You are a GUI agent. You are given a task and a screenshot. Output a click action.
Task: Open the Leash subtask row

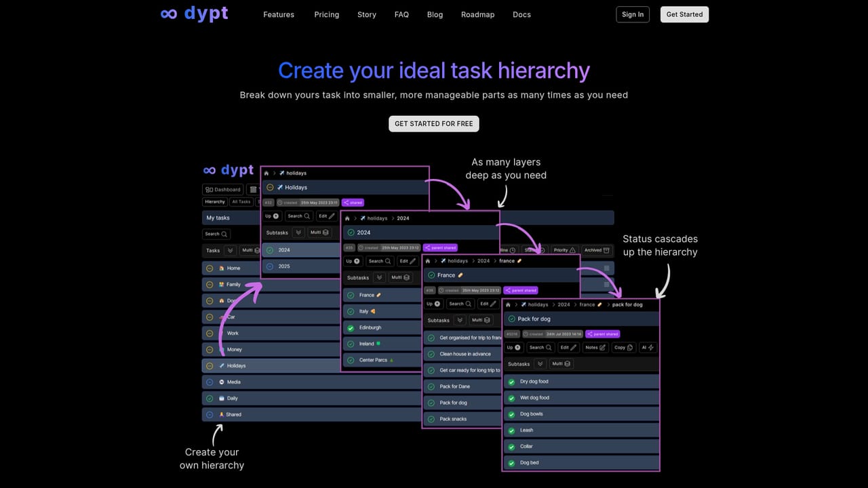[x=581, y=430]
